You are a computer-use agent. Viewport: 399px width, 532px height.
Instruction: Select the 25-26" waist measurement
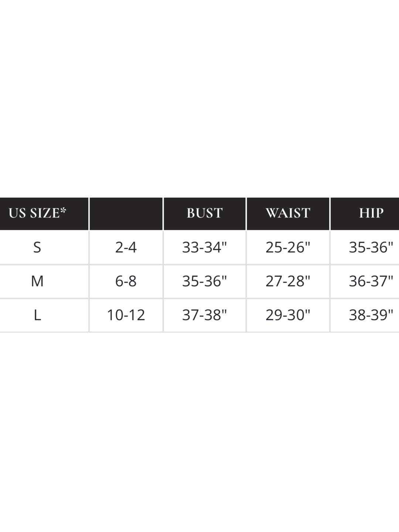(x=288, y=247)
